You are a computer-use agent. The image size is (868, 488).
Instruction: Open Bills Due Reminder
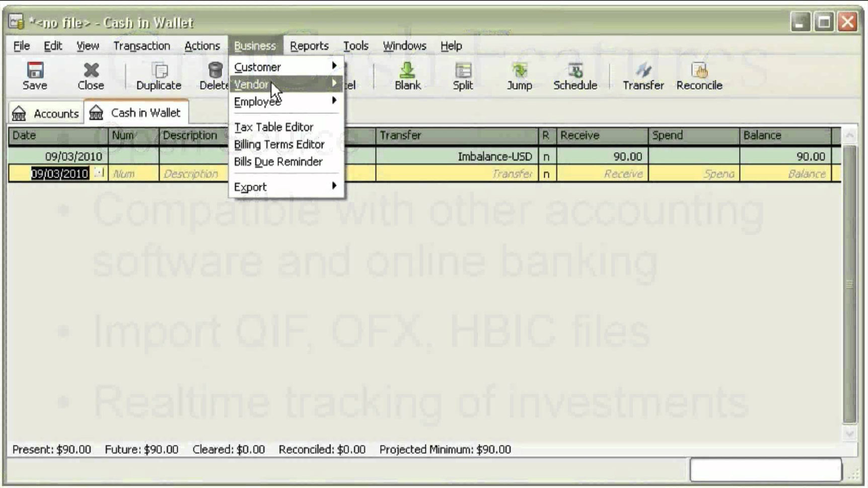click(x=278, y=161)
